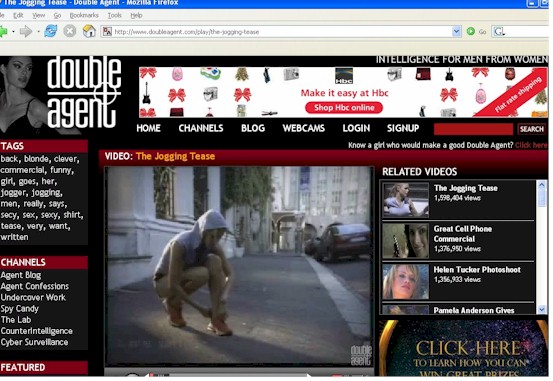This screenshot has height=381, width=553.
Task: Open the Forward button history dropdown arrow
Action: coord(38,32)
